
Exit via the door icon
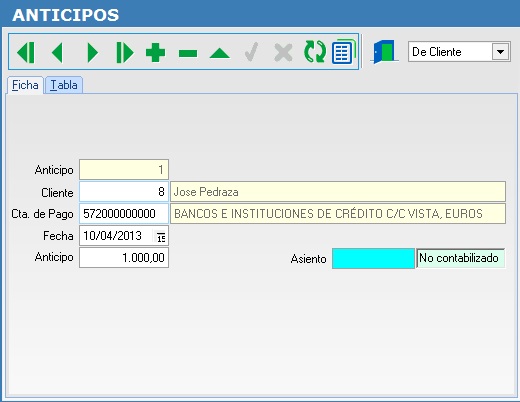[384, 52]
